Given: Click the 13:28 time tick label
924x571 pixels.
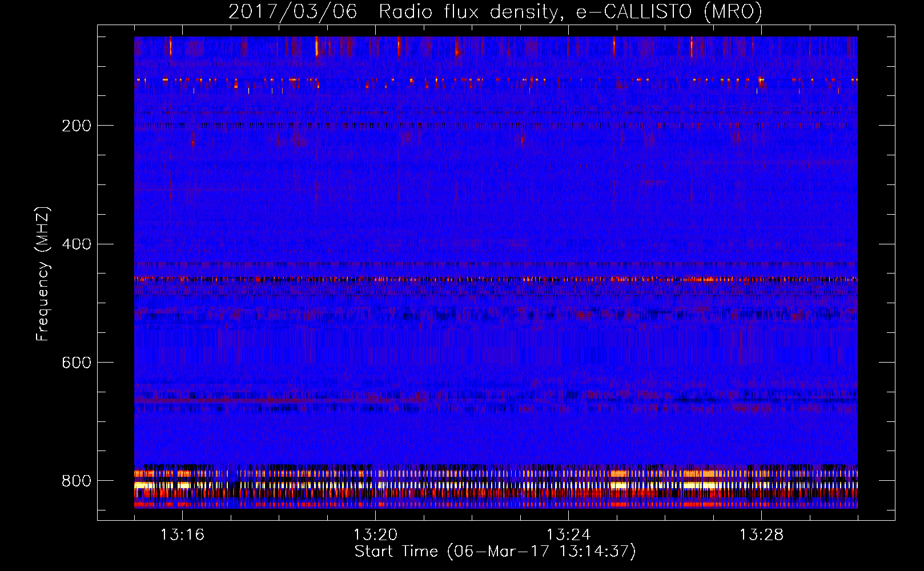Looking at the screenshot, I should [x=761, y=534].
